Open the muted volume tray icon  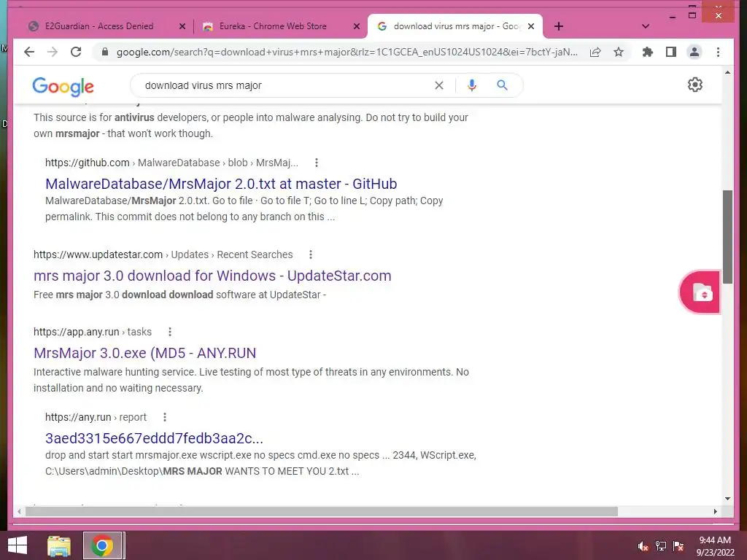pos(643,546)
